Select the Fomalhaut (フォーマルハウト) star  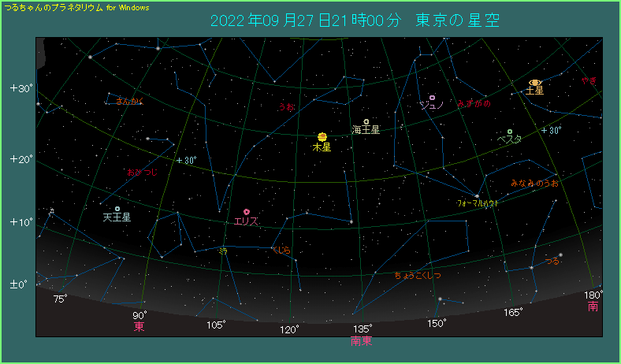click(x=477, y=196)
